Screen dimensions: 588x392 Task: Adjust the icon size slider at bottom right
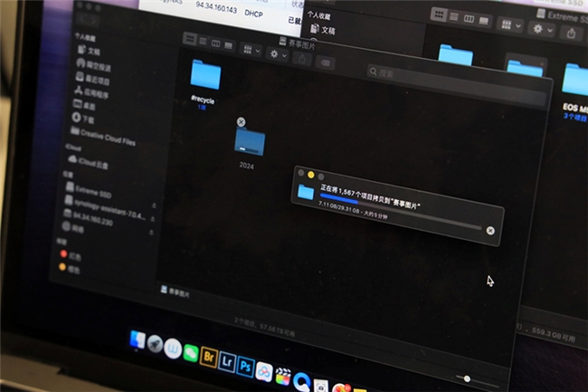coord(467,378)
